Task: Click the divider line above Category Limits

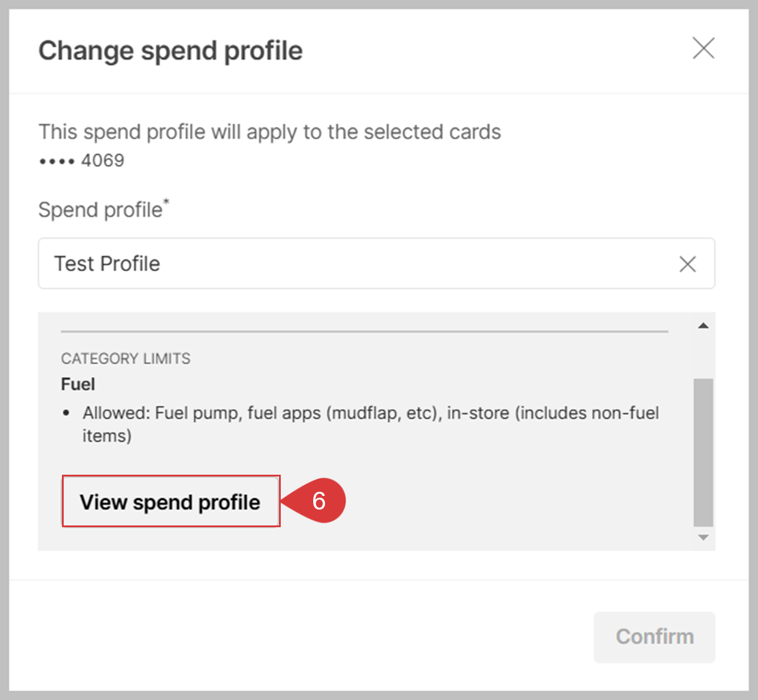Action: [364, 331]
